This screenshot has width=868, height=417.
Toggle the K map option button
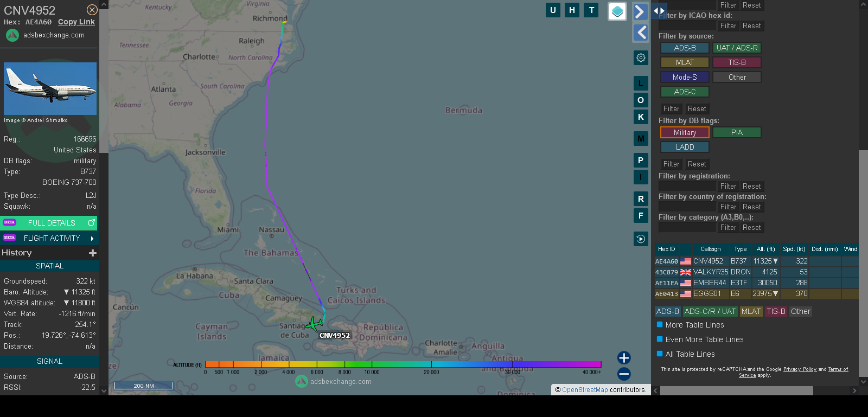[641, 117]
